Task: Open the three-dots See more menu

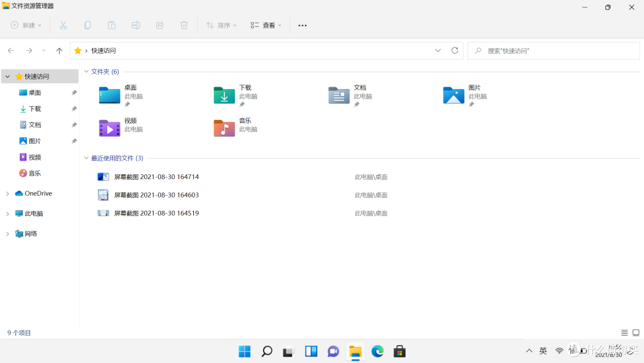Action: [x=302, y=26]
